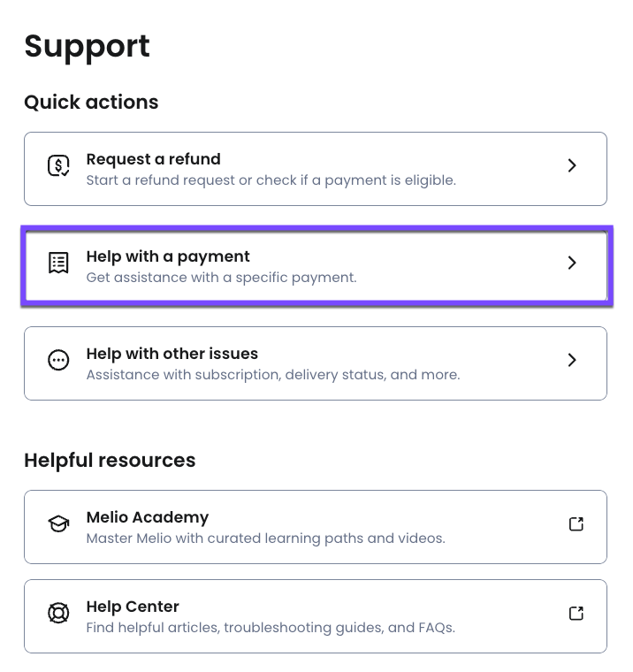
Task: Click external link icon on Help Center
Action: coord(576,613)
